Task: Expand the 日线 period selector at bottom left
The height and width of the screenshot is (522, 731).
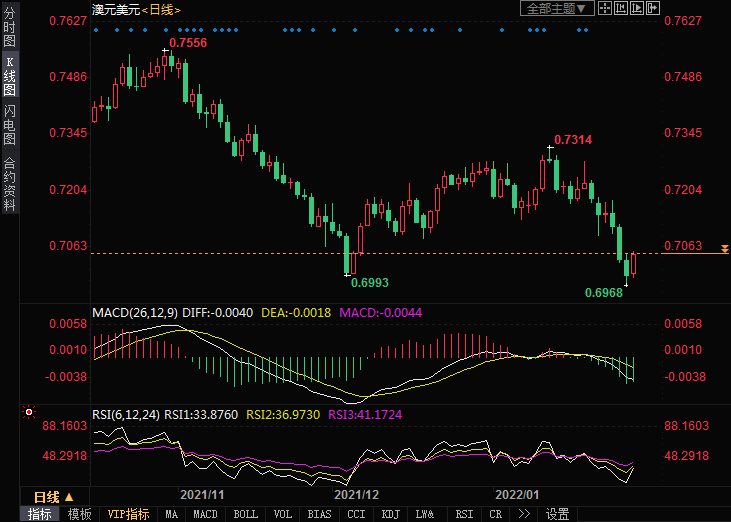Action: (53, 497)
